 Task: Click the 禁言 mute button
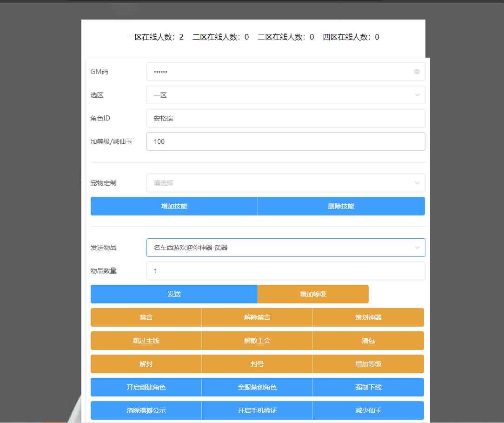146,317
